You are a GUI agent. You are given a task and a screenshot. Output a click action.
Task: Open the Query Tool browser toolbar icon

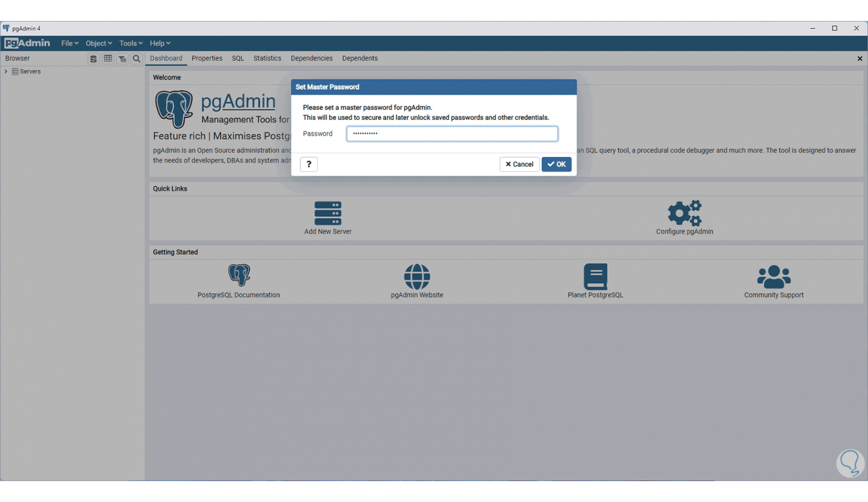[94, 59]
